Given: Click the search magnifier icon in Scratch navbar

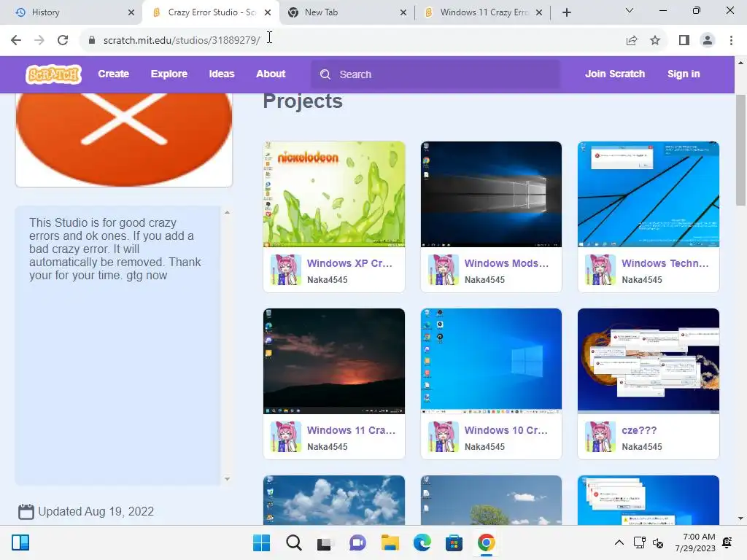Looking at the screenshot, I should click(x=325, y=74).
